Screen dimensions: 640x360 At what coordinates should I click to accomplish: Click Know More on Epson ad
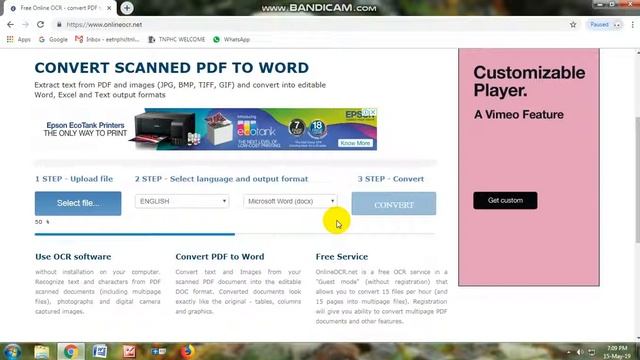(355, 143)
